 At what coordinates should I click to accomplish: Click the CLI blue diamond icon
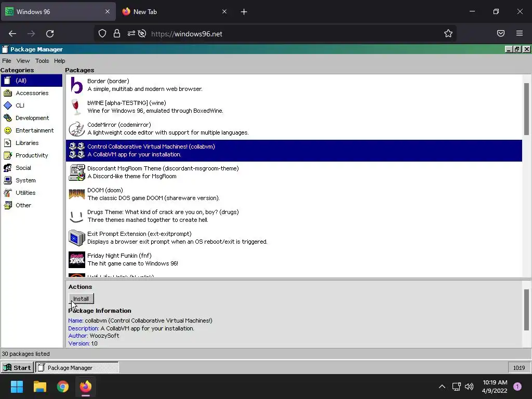7,105
